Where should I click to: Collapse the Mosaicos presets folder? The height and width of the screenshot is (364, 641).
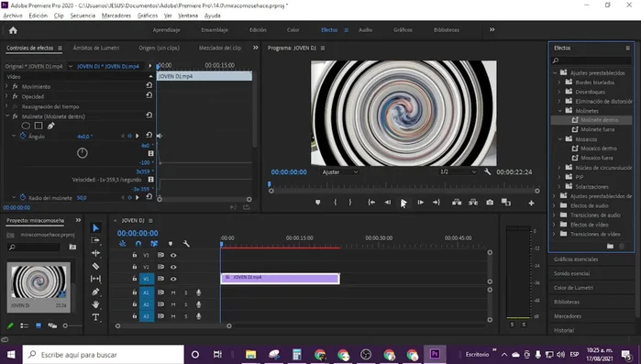pos(560,139)
